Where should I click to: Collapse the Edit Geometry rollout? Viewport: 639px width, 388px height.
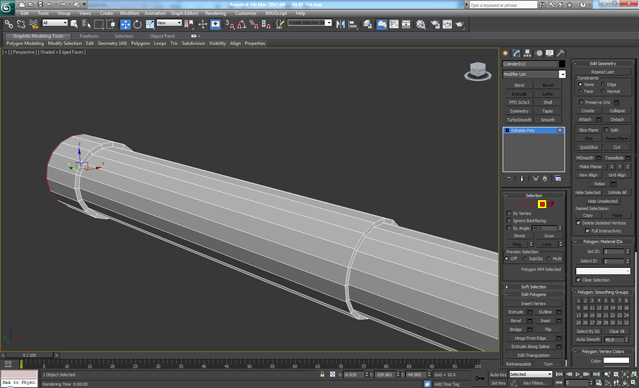[603, 64]
